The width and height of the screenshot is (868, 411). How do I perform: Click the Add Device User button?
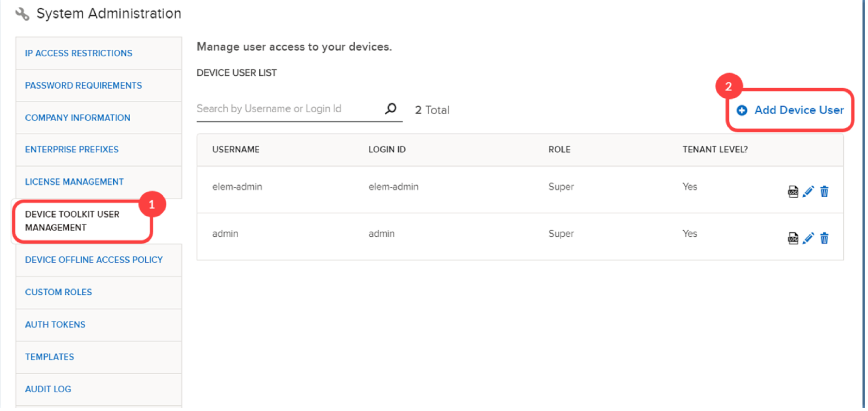(x=790, y=110)
